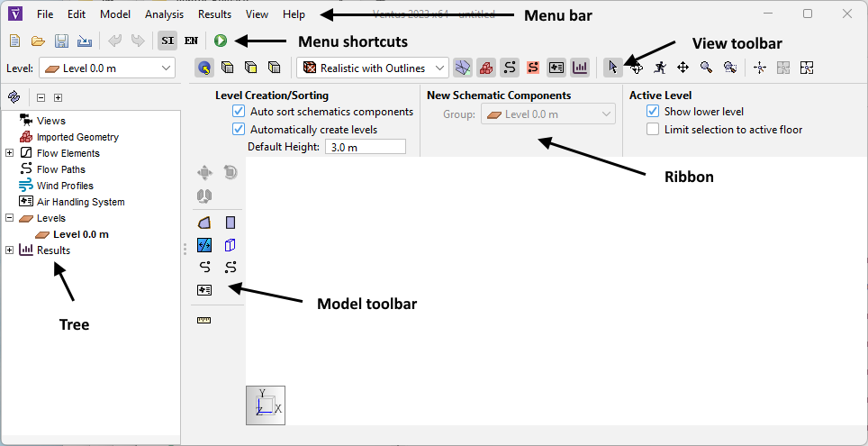868x446 pixels.
Task: Switch units to EN
Action: coord(191,41)
